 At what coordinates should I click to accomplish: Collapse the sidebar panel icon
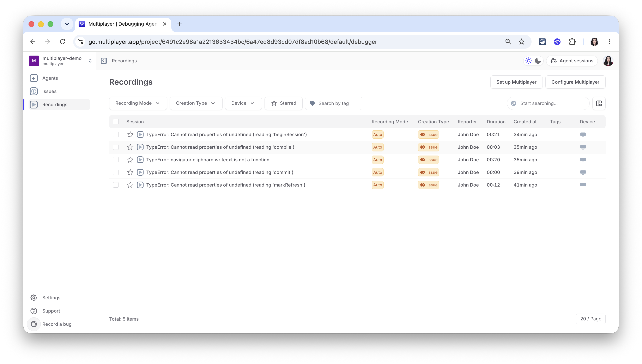104,61
